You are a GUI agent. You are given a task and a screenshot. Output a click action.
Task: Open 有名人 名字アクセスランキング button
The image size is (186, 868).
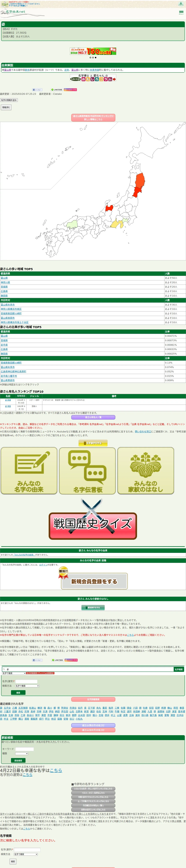pyautogui.click(x=93, y=797)
